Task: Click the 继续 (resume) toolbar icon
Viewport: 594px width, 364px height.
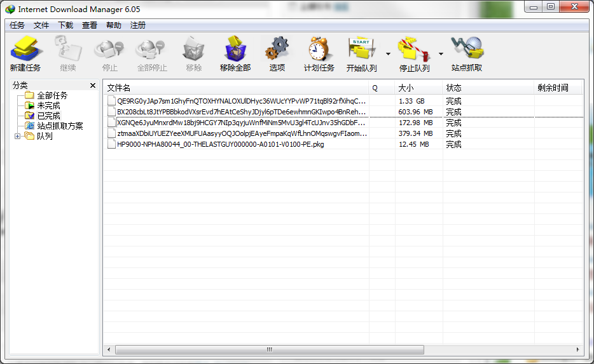Action: [x=68, y=48]
